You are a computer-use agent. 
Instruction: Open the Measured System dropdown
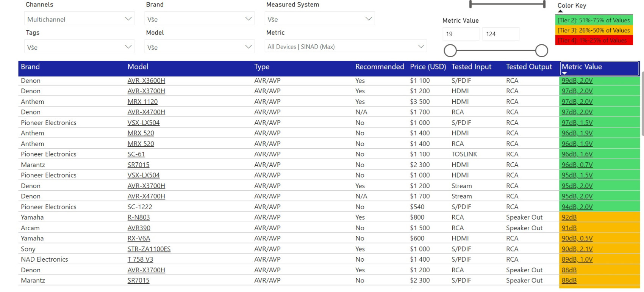320,19
